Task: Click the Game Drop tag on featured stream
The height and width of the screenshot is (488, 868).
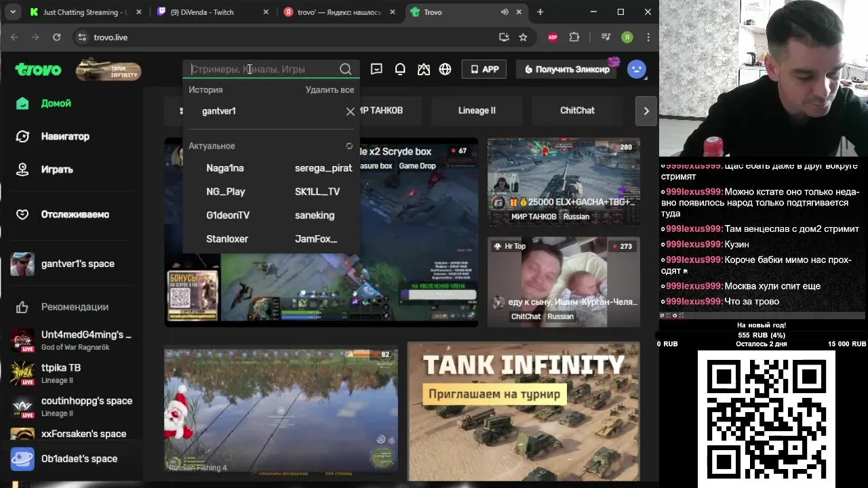Action: tap(417, 166)
